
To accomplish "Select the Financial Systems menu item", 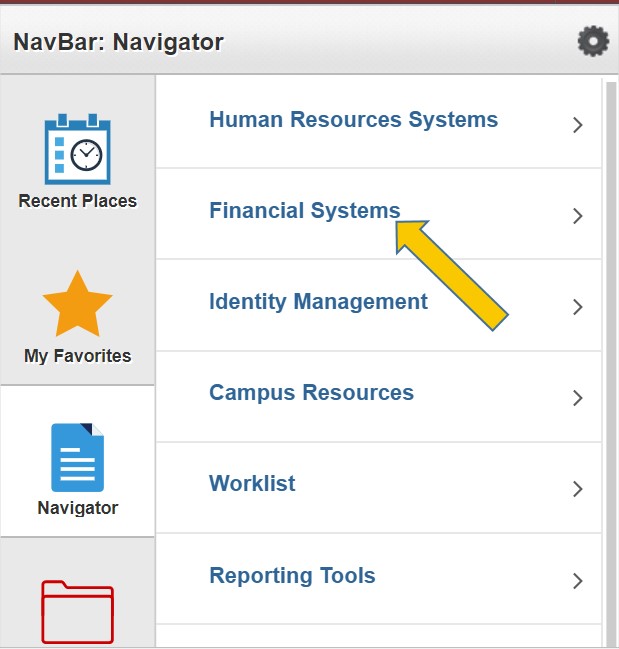I will (x=378, y=214).
